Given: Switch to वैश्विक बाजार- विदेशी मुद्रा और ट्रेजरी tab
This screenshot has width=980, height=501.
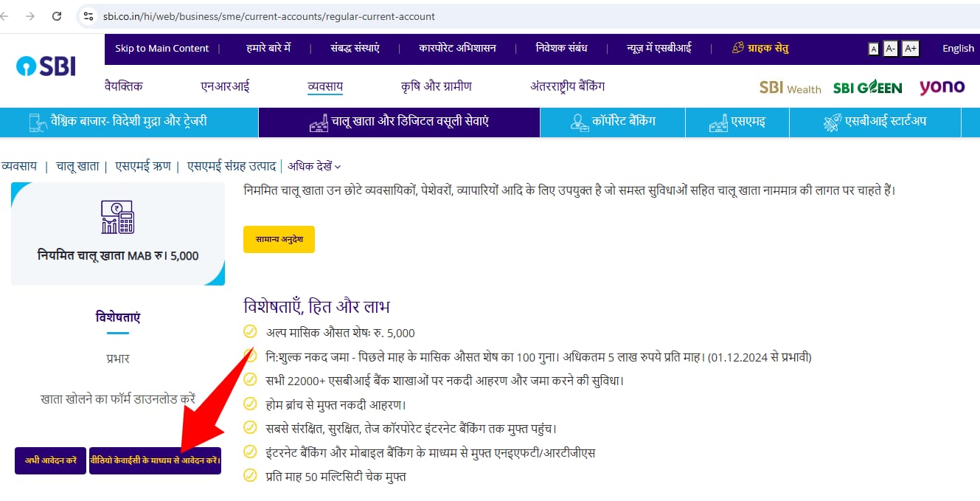Looking at the screenshot, I should click(129, 122).
